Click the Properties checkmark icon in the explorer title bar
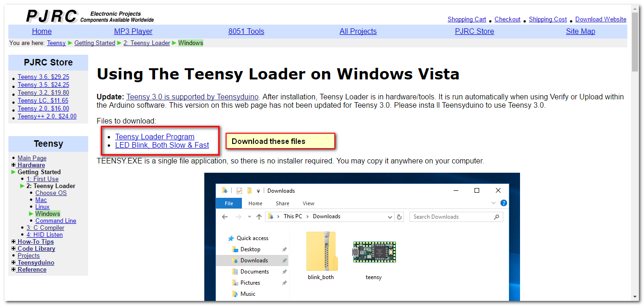644x306 pixels. coord(240,191)
